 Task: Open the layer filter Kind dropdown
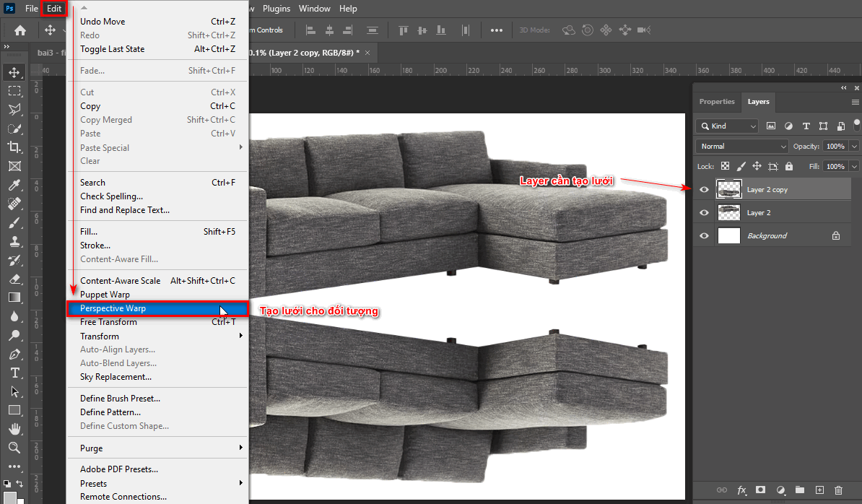click(726, 126)
